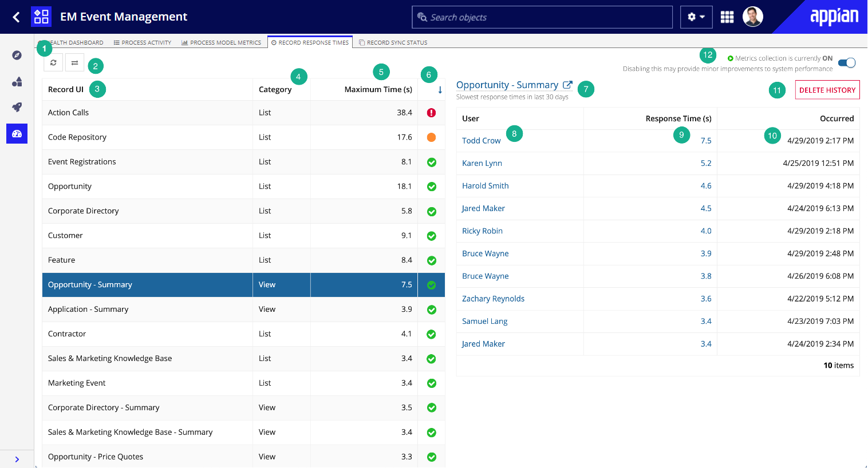Open user Karen Lynn link
This screenshot has height=468, width=868.
click(482, 163)
